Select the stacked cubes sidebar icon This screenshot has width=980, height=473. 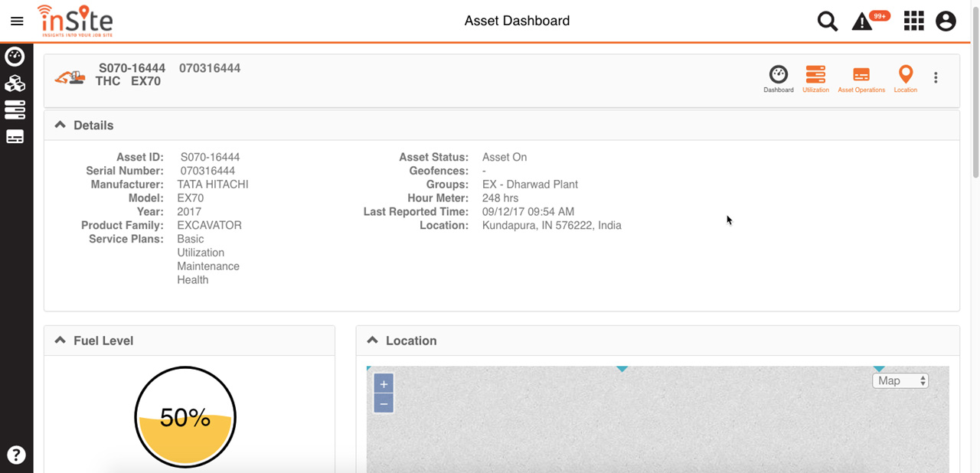point(15,83)
